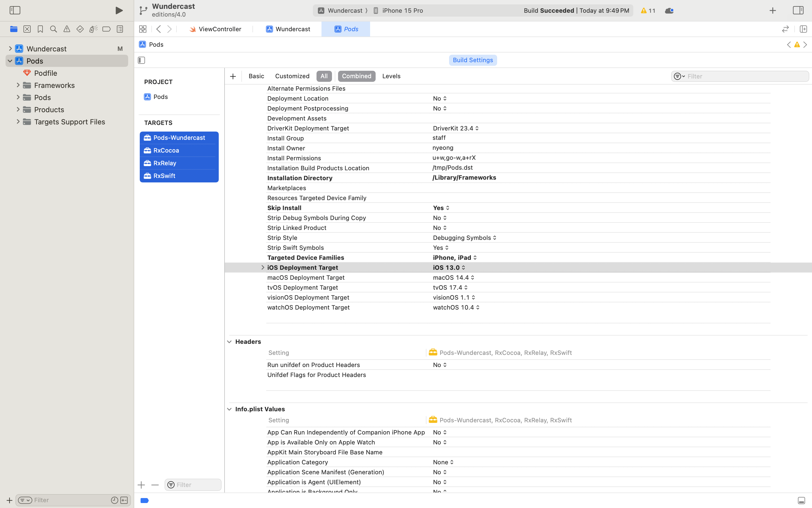Viewport: 812px width, 508px height.
Task: Show the Project navigator folder icon
Action: [14, 29]
